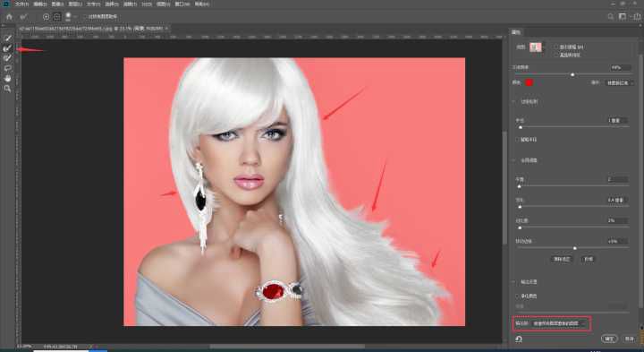This screenshot has width=644, height=352.
Task: Click the Invert button
Action: coord(589,259)
